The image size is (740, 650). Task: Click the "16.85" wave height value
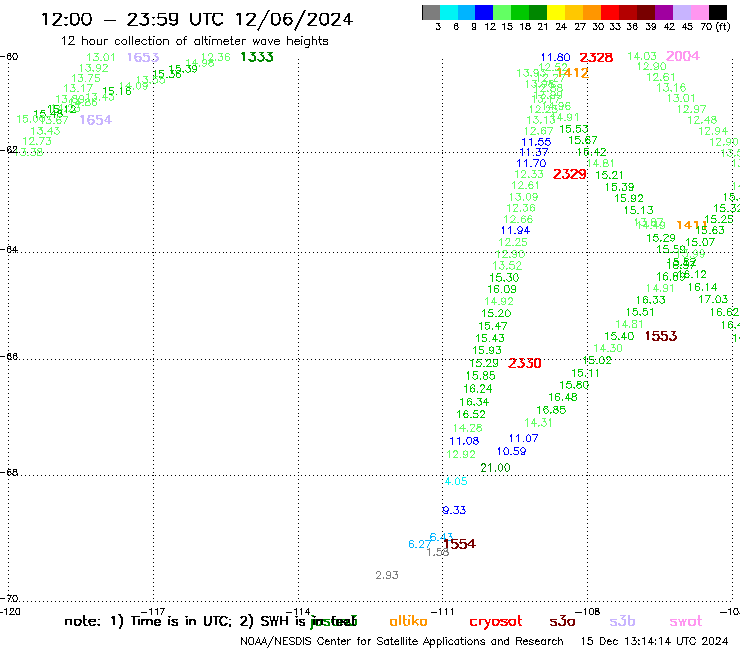551,410
